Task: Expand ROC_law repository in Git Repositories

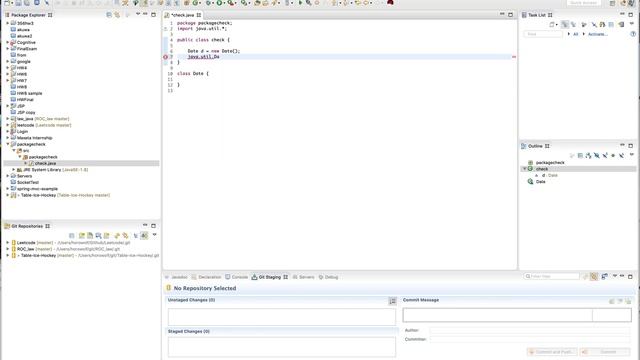Action: pyautogui.click(x=7, y=249)
